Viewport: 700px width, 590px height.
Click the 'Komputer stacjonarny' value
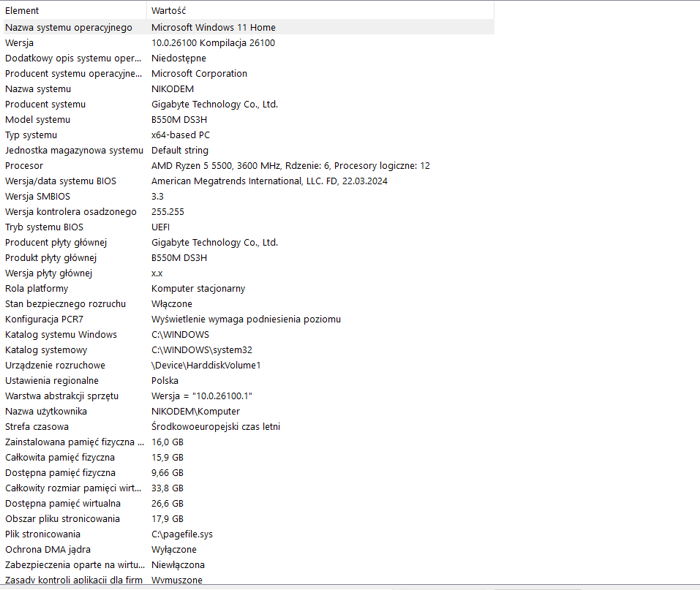tap(198, 289)
